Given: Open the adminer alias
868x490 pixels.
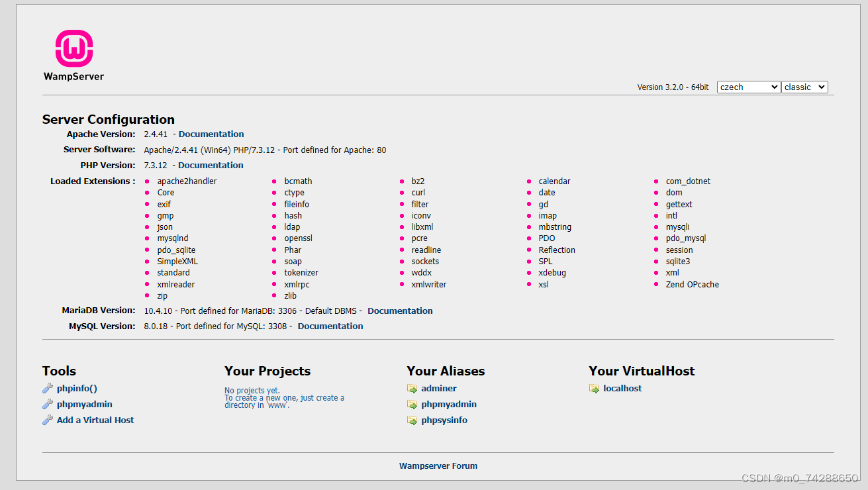Looking at the screenshot, I should [439, 389].
